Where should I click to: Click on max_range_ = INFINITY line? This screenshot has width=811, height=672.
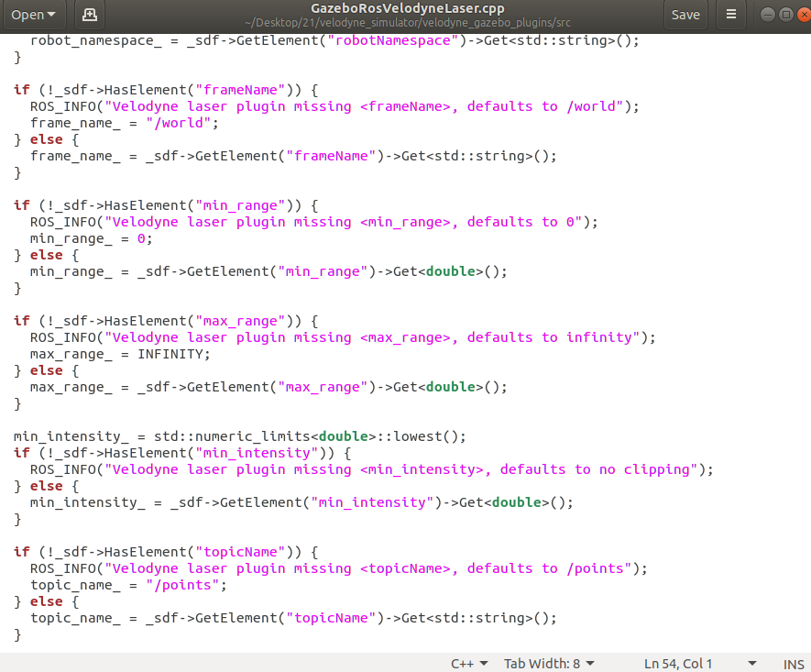120,355
